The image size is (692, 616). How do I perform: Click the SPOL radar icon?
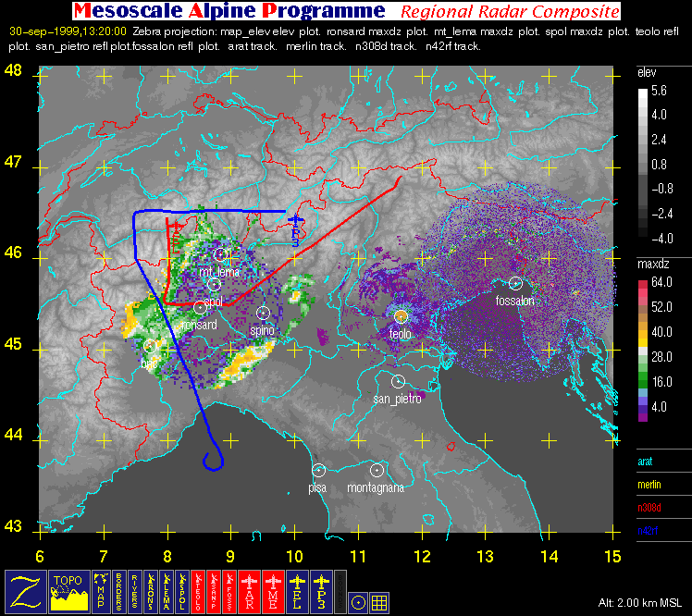coord(186,591)
